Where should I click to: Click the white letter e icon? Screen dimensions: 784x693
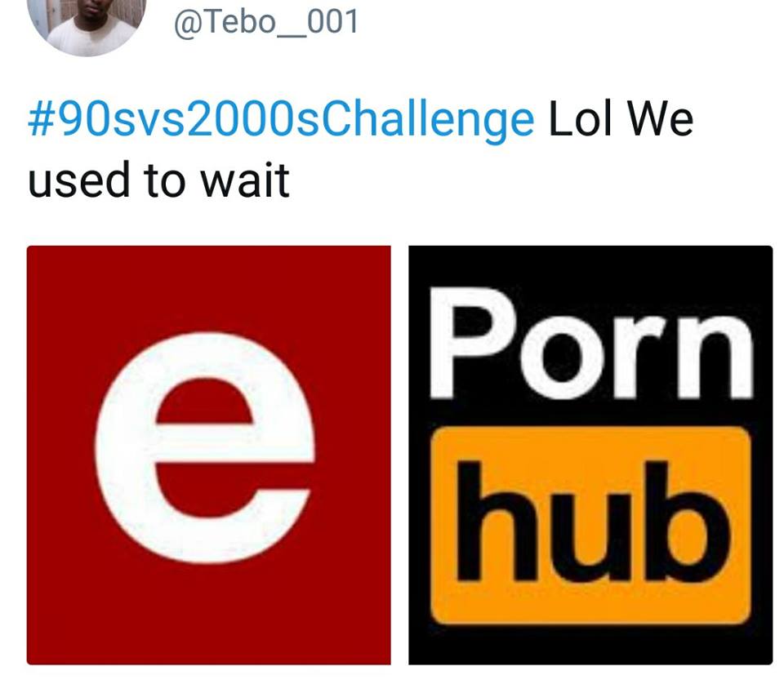205,448
